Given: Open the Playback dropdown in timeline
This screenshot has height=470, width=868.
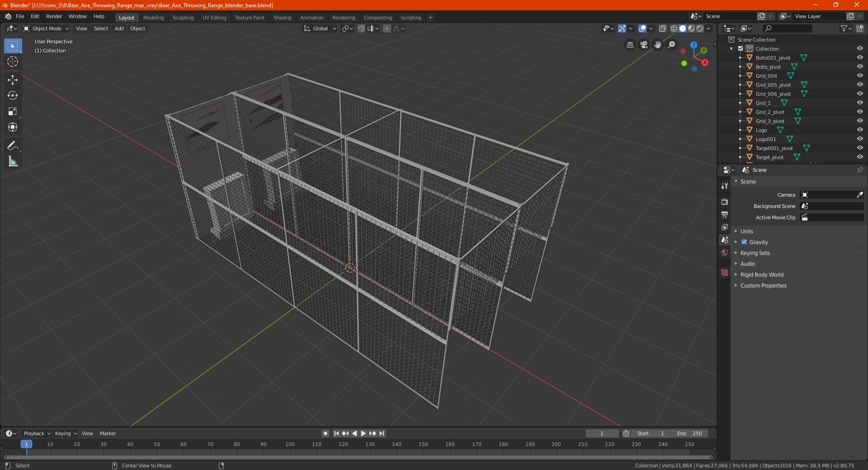Looking at the screenshot, I should tap(37, 433).
